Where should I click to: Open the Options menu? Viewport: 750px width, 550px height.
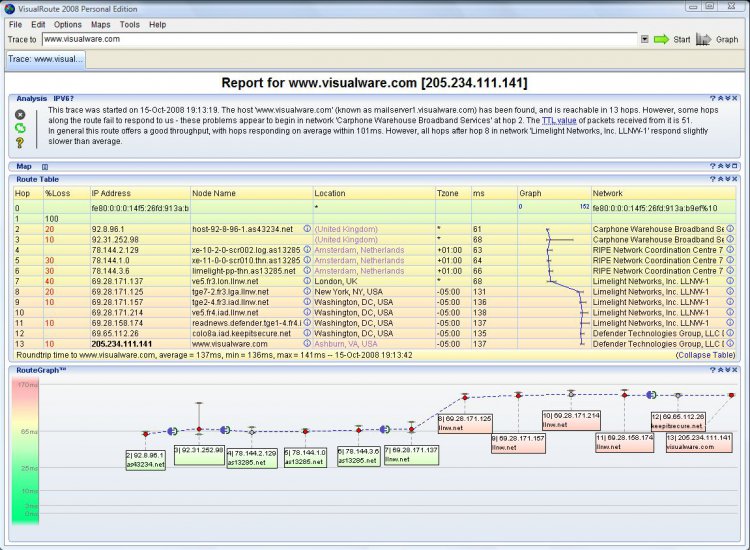67,24
